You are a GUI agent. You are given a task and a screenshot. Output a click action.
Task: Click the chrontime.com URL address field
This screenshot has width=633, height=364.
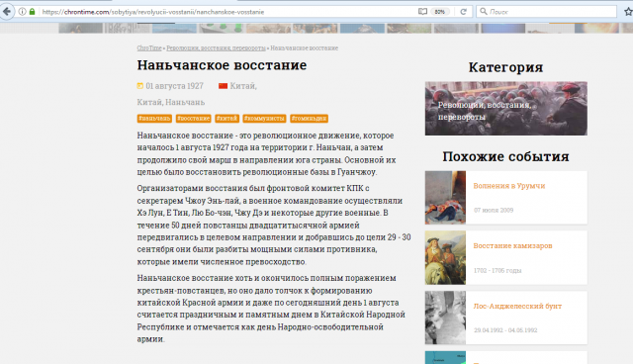coord(228,12)
